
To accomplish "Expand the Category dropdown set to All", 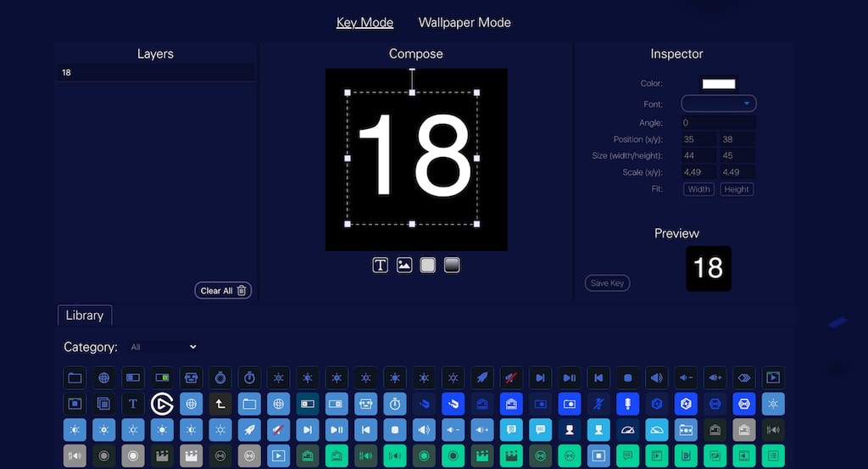I will click(164, 347).
